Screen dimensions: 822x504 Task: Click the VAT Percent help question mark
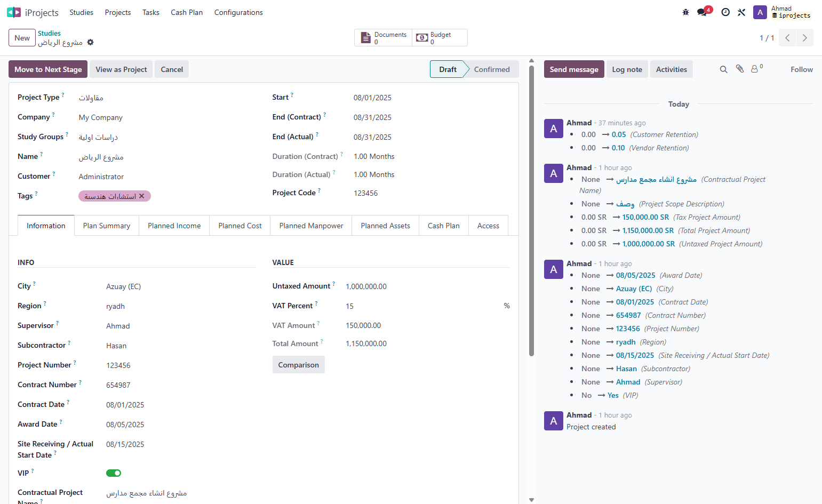[x=316, y=303]
